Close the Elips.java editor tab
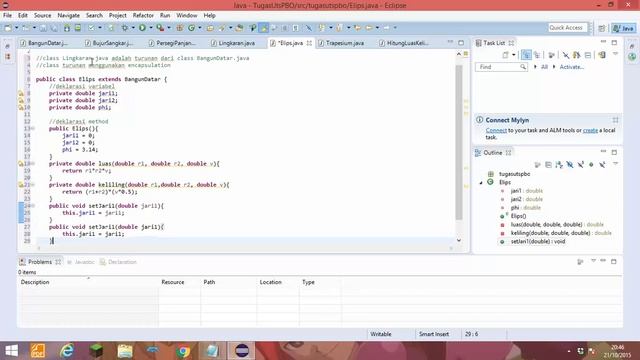Viewport: 640px width, 360px height. pyautogui.click(x=309, y=43)
